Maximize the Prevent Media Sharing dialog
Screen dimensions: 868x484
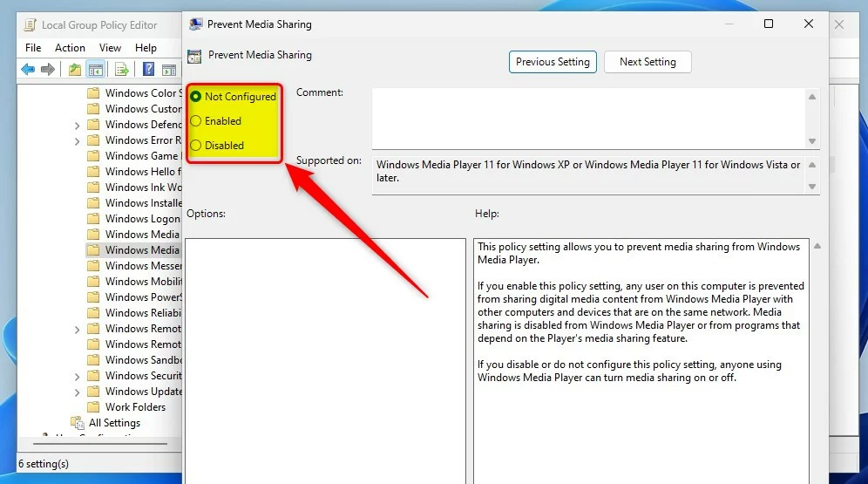coord(769,24)
